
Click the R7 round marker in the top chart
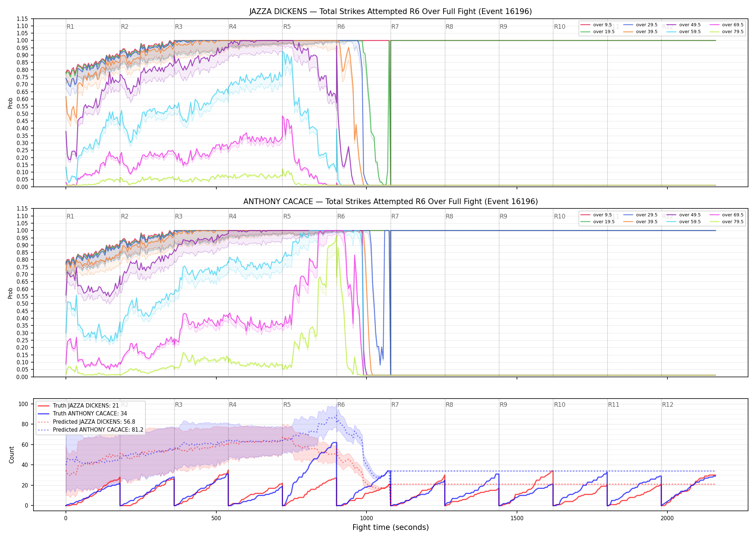click(395, 27)
